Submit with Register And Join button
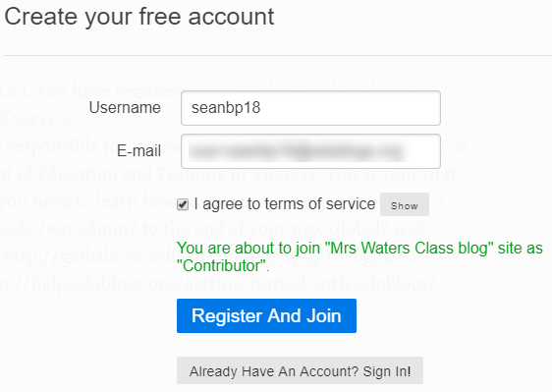 (x=266, y=316)
